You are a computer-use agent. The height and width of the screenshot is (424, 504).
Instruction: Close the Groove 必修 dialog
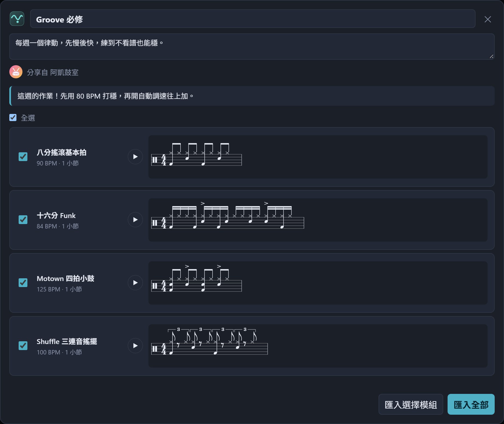(488, 19)
